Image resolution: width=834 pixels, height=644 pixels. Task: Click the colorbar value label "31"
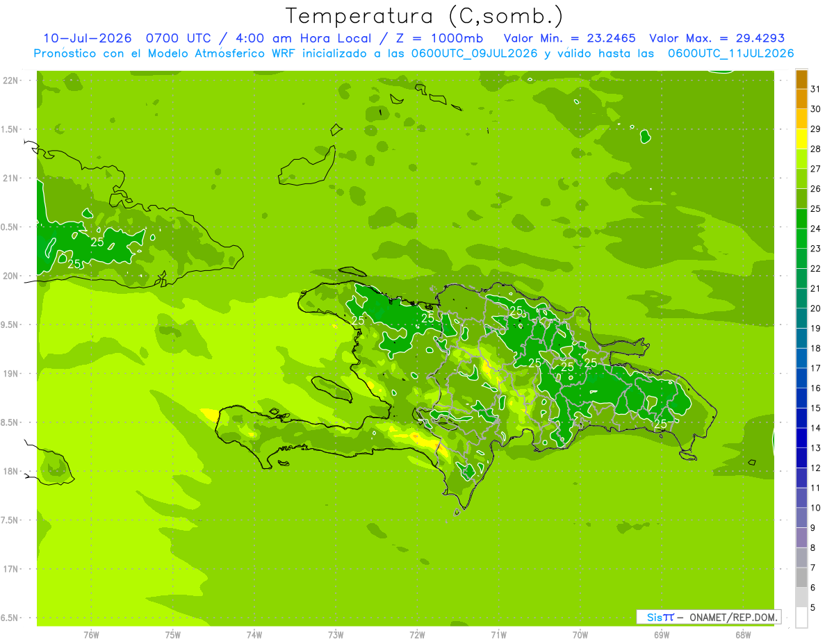point(816,89)
